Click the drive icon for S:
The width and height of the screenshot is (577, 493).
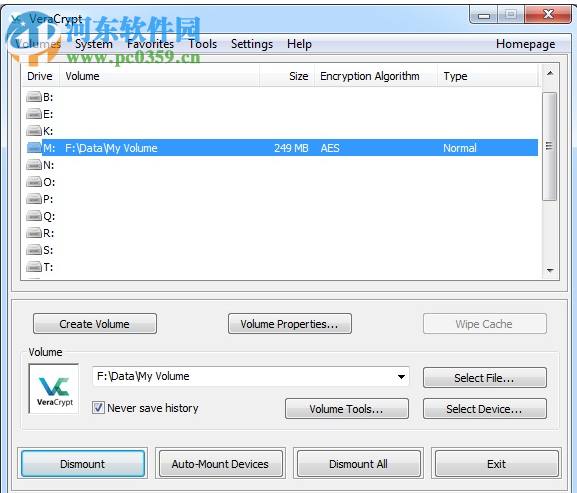point(34,250)
